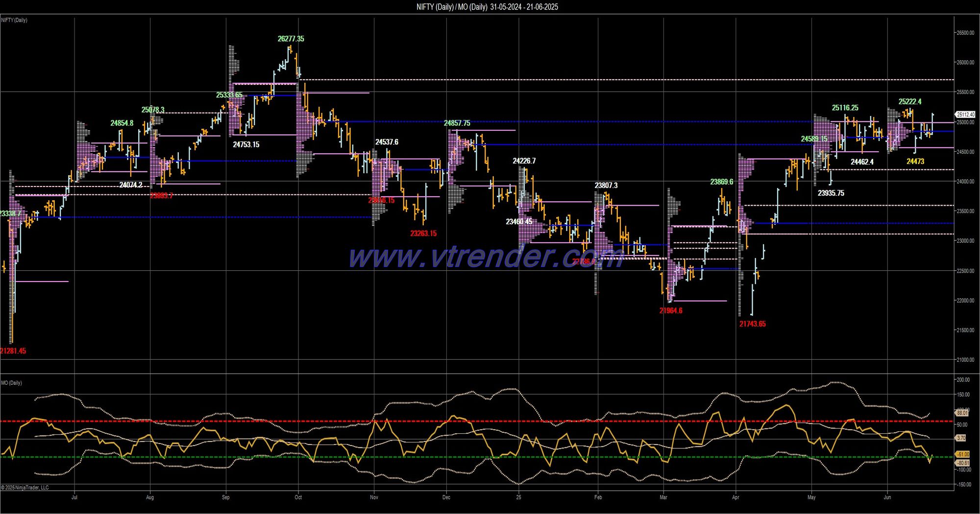Click the Oct label on time axis
Image resolution: width=980 pixels, height=514 pixels.
[298, 497]
